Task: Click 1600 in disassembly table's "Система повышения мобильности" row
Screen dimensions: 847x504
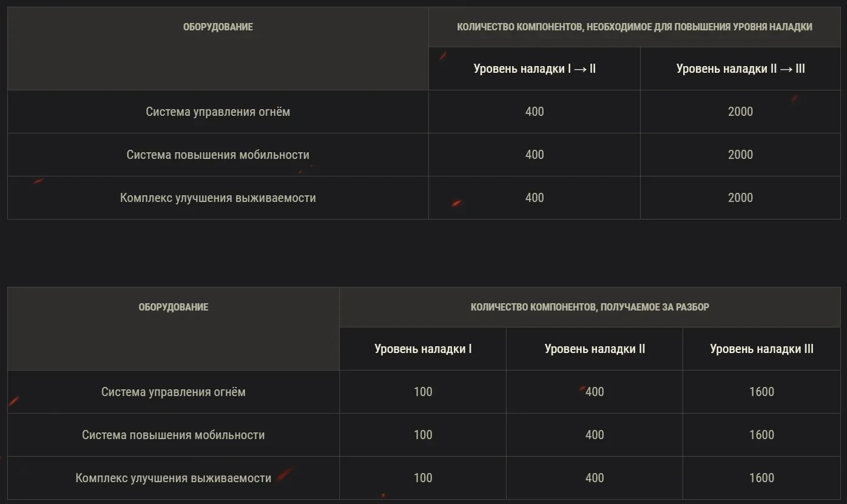Action: coord(761,435)
